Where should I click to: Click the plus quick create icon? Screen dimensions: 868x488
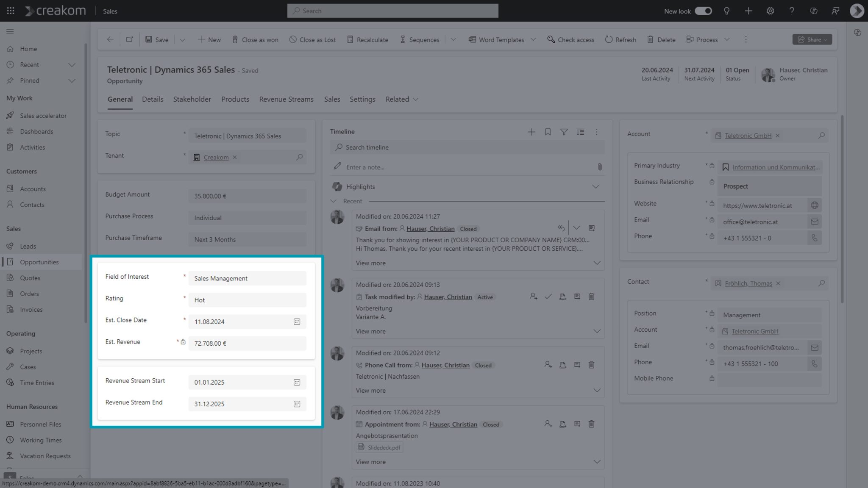click(748, 11)
